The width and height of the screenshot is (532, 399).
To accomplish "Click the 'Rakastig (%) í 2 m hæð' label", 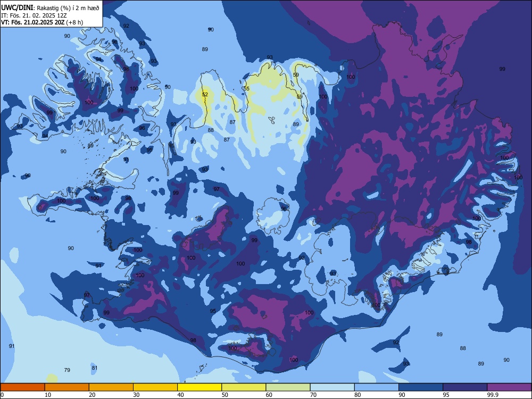I will coord(68,8).
